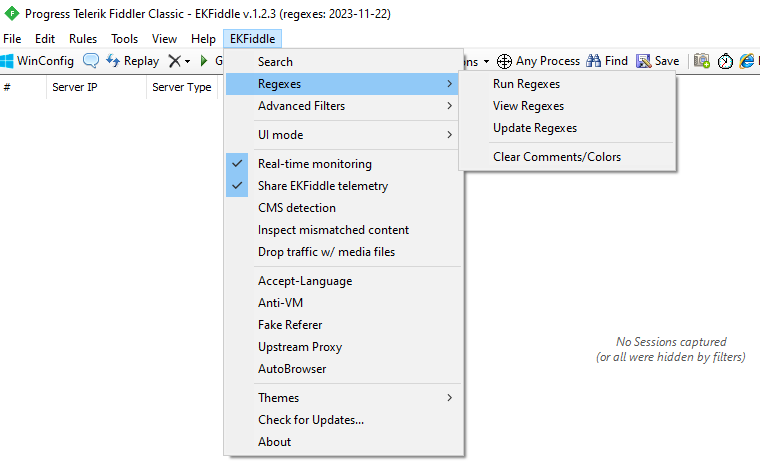
Task: Choose Accept-Language option
Action: [x=343, y=281]
